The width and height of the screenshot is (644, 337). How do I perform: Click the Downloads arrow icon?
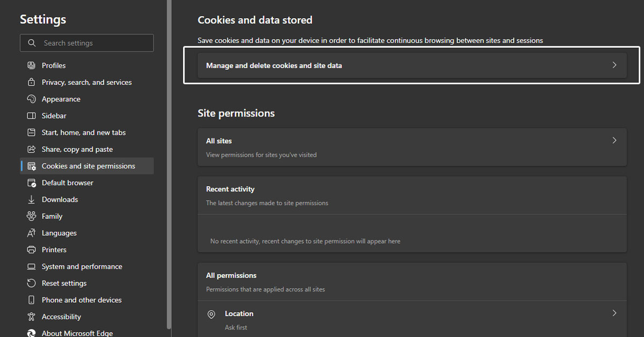[31, 200]
